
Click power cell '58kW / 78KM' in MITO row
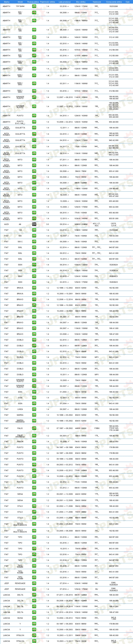point(81,171)
